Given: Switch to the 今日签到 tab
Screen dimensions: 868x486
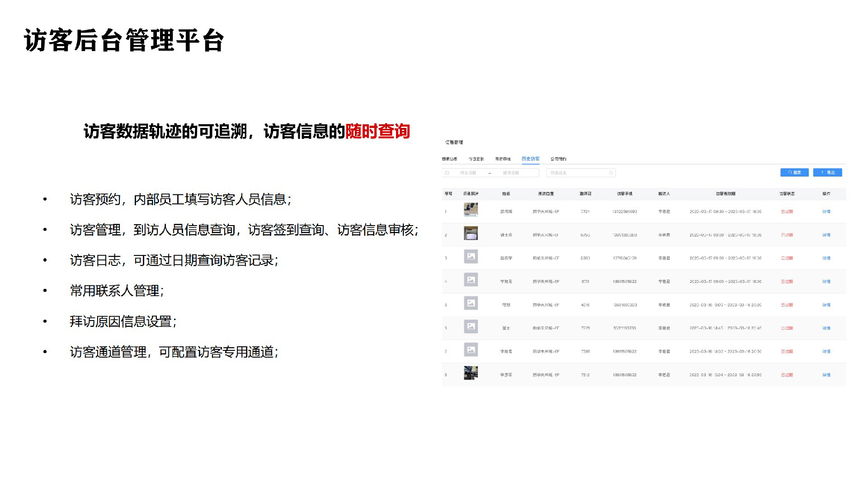Looking at the screenshot, I should pyautogui.click(x=476, y=159).
